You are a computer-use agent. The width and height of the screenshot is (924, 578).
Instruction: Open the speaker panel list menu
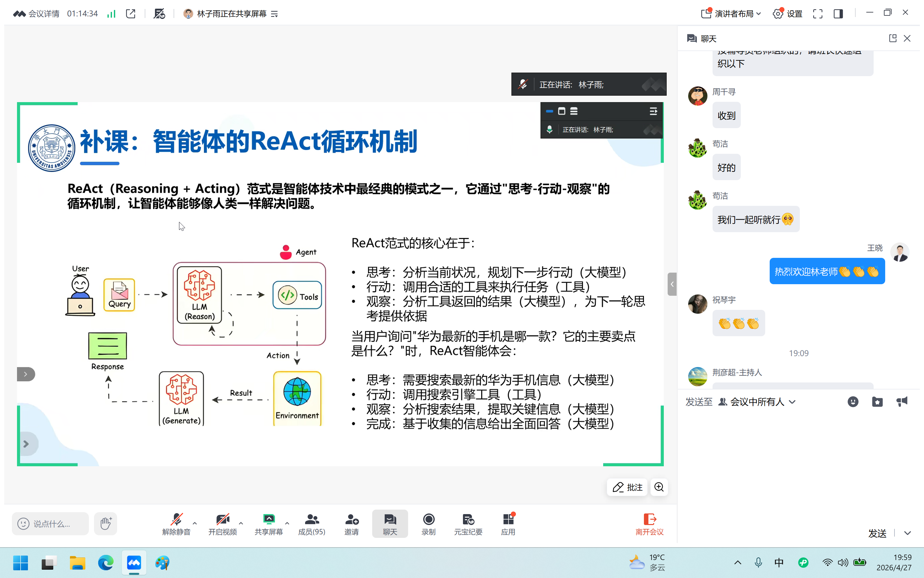pyautogui.click(x=653, y=111)
